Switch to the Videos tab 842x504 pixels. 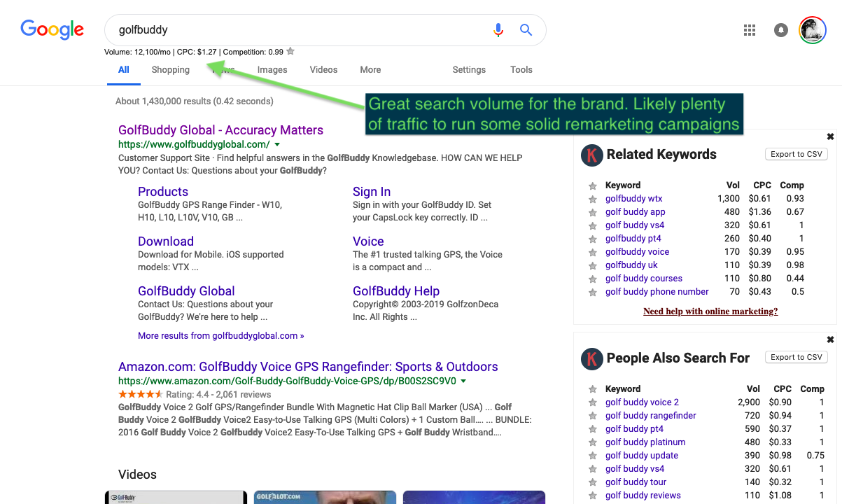click(323, 70)
